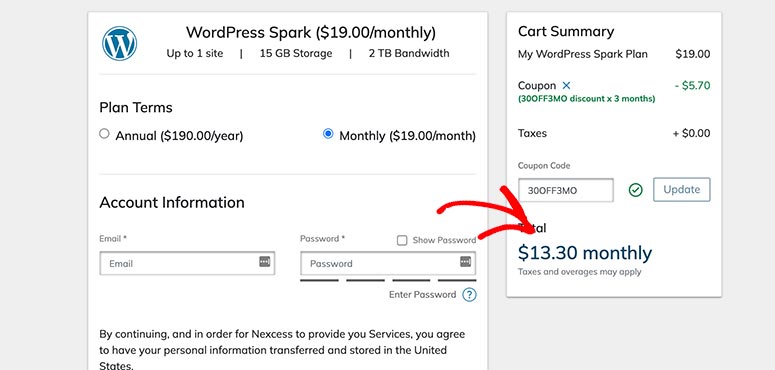775x370 pixels.
Task: Click the autofill icon in Email field
Action: tap(265, 262)
